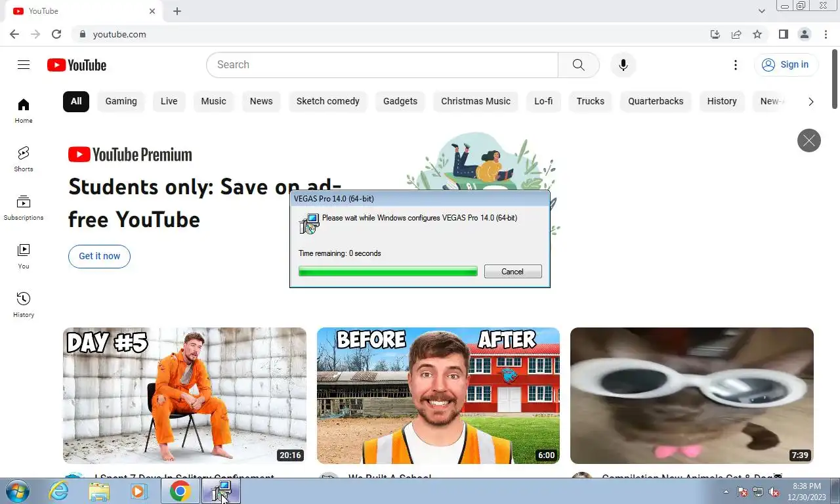840x504 pixels.
Task: Select the Gadgets filter chip
Action: click(400, 101)
